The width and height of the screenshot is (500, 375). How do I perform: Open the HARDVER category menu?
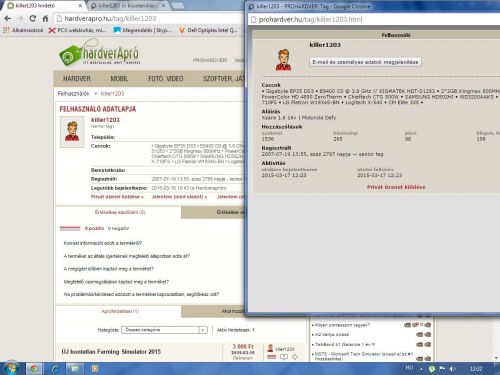pos(77,79)
